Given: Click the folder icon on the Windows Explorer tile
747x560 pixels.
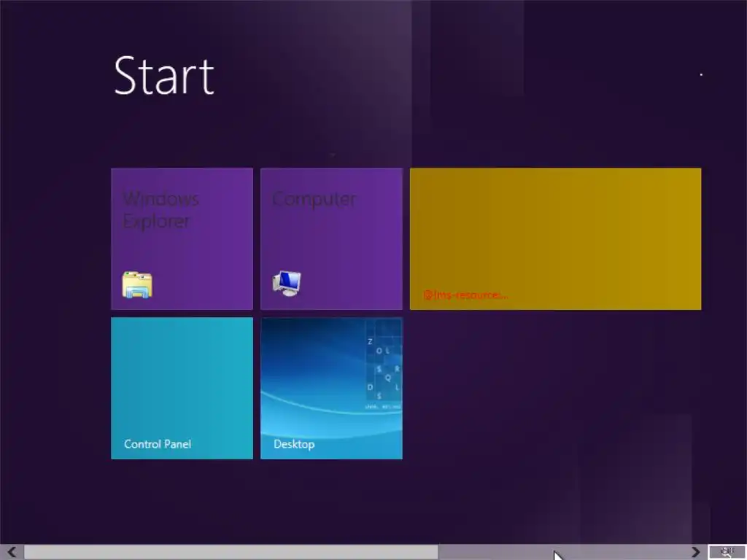Looking at the screenshot, I should 137,285.
